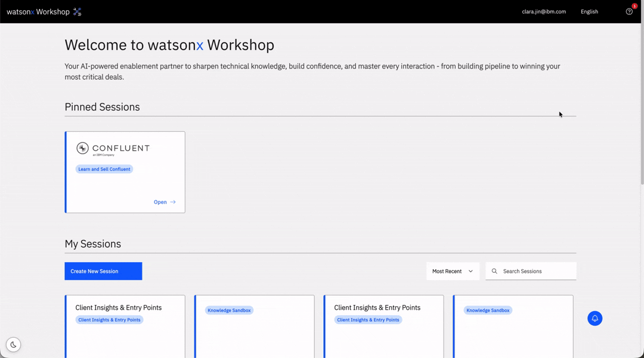
Task: Click the watsonx Workshop logo icon
Action: 77,12
